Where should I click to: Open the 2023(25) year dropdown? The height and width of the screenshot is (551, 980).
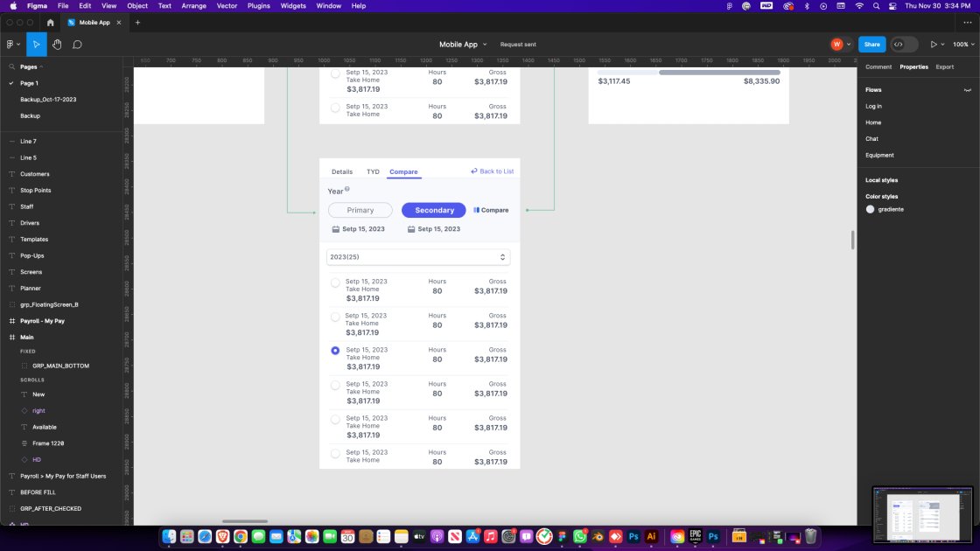pyautogui.click(x=418, y=257)
